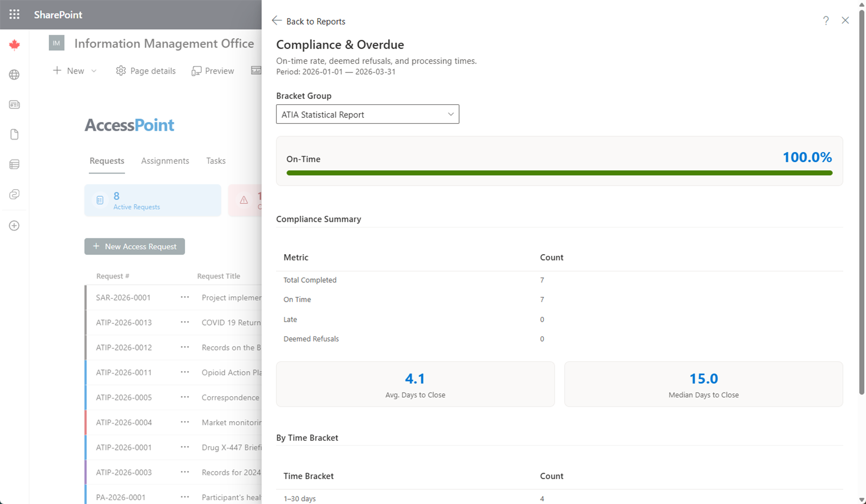The width and height of the screenshot is (866, 504).
Task: Click the maple leaf home icon
Action: point(15,45)
